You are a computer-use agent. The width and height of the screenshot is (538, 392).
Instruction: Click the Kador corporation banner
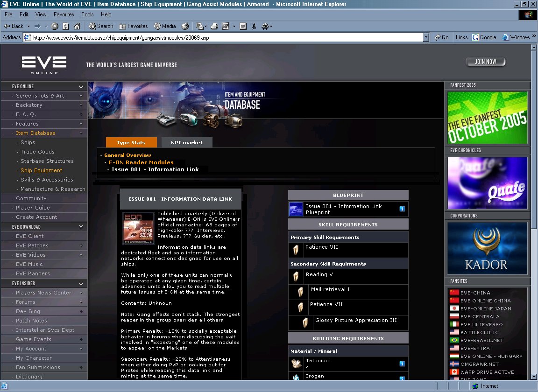tap(487, 248)
